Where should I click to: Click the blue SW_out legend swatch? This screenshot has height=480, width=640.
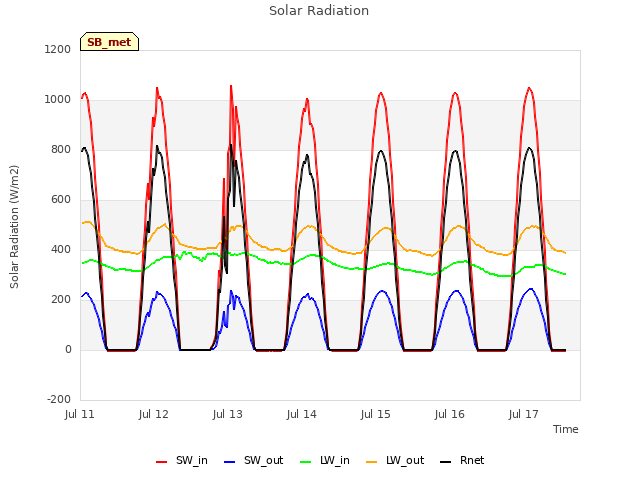pyautogui.click(x=230, y=462)
